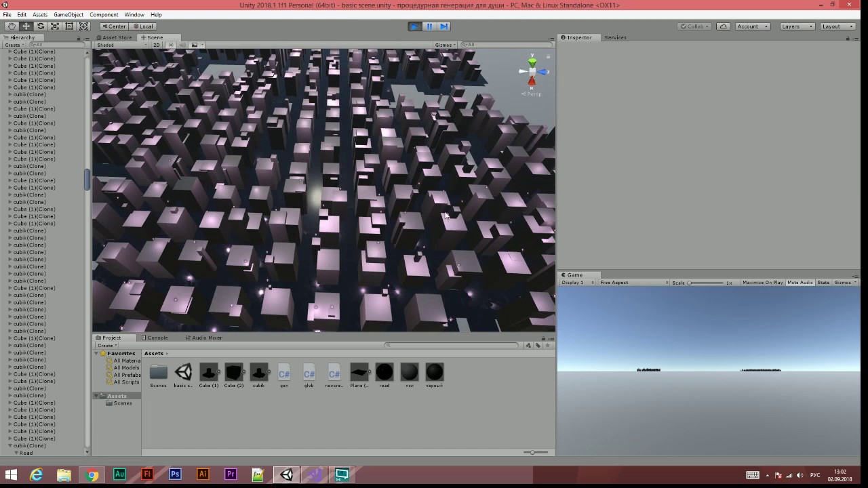Viewport: 868px width, 488px height.
Task: Select the Rotate tool
Action: pos(41,26)
